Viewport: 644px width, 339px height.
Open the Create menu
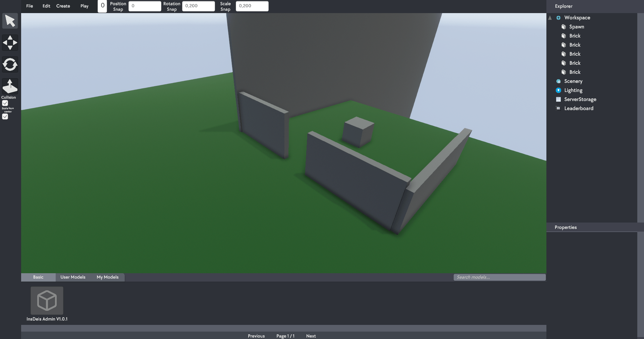(63, 6)
